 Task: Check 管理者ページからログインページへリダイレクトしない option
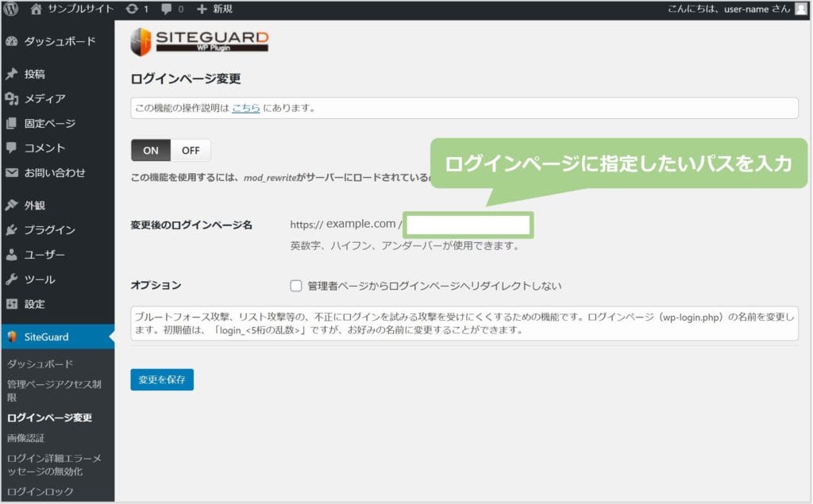point(296,286)
